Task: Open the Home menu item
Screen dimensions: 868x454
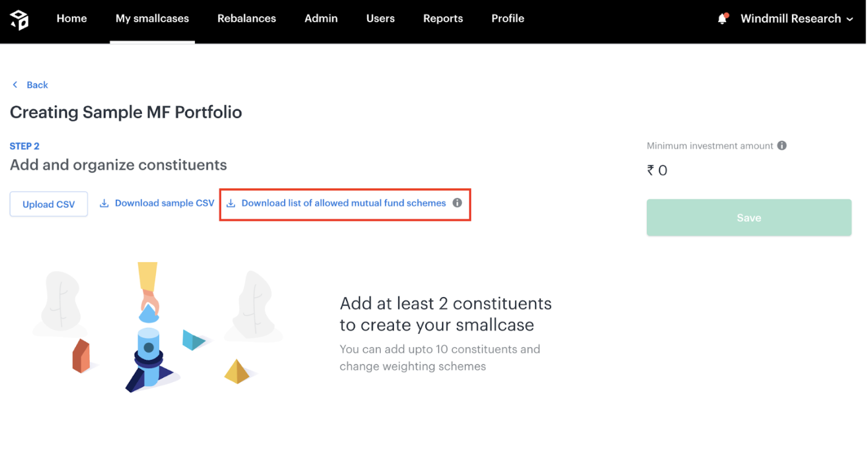Action: (x=72, y=19)
